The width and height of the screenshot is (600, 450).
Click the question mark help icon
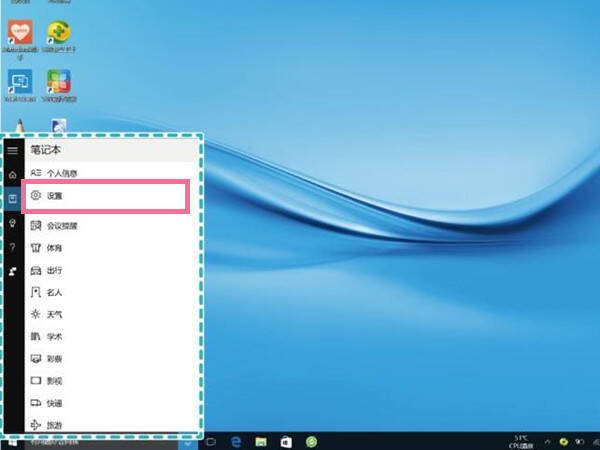[13, 248]
